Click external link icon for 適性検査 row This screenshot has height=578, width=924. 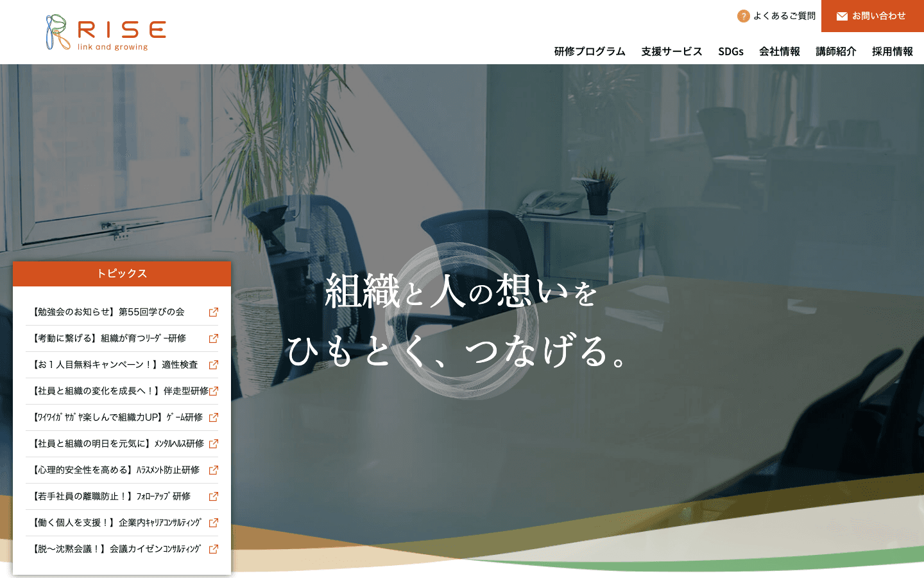214,365
